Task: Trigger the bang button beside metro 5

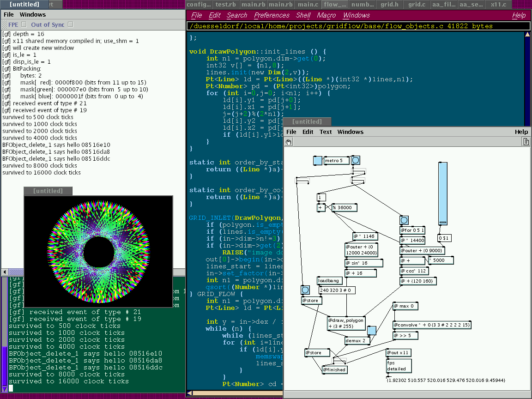Action: pyautogui.click(x=356, y=160)
